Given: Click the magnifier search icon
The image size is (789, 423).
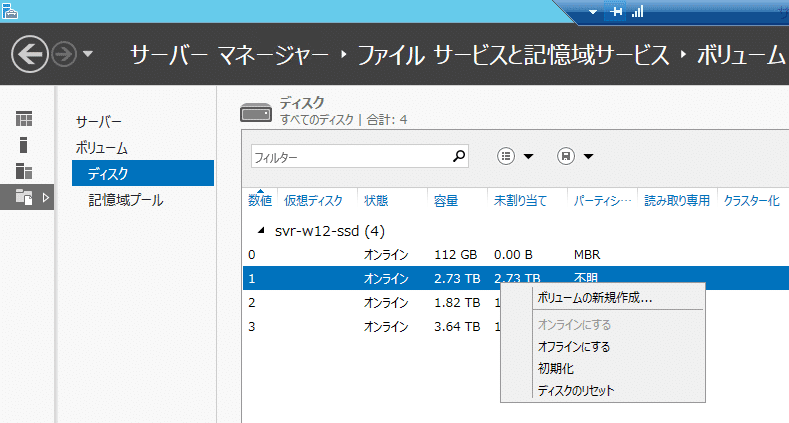Looking at the screenshot, I should [458, 156].
